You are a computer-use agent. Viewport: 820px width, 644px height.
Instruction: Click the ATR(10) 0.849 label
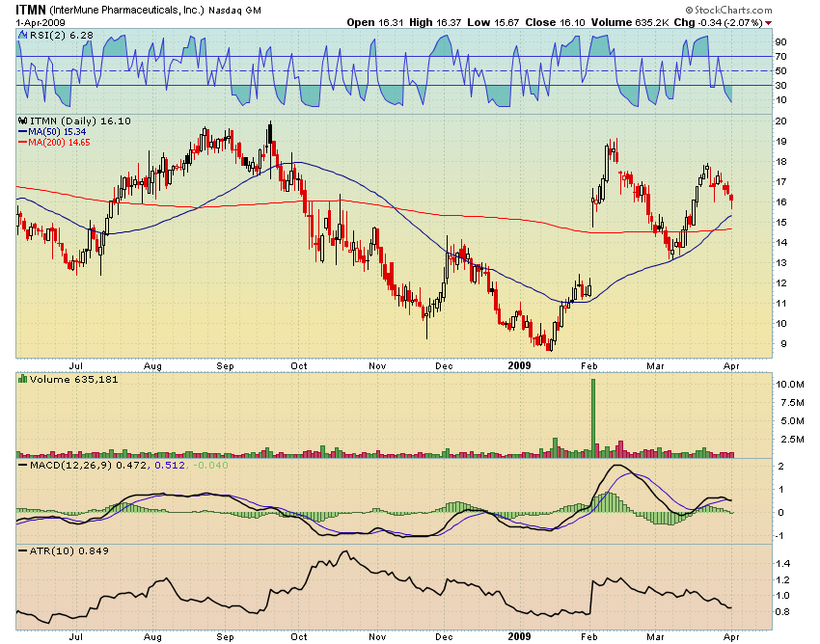click(x=69, y=550)
